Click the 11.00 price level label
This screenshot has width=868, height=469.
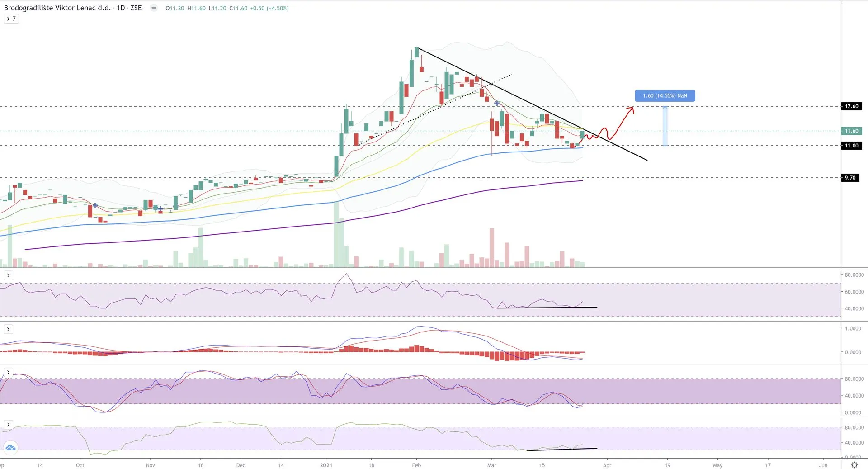coord(851,146)
